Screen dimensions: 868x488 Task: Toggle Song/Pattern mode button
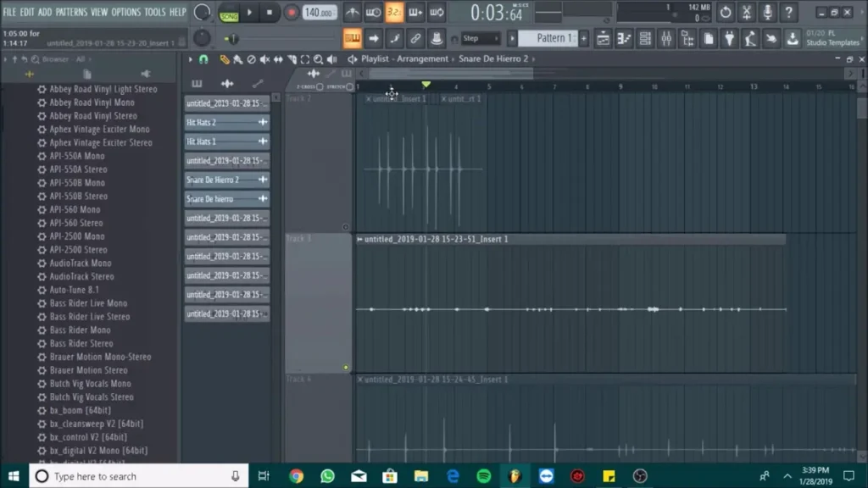coord(229,14)
